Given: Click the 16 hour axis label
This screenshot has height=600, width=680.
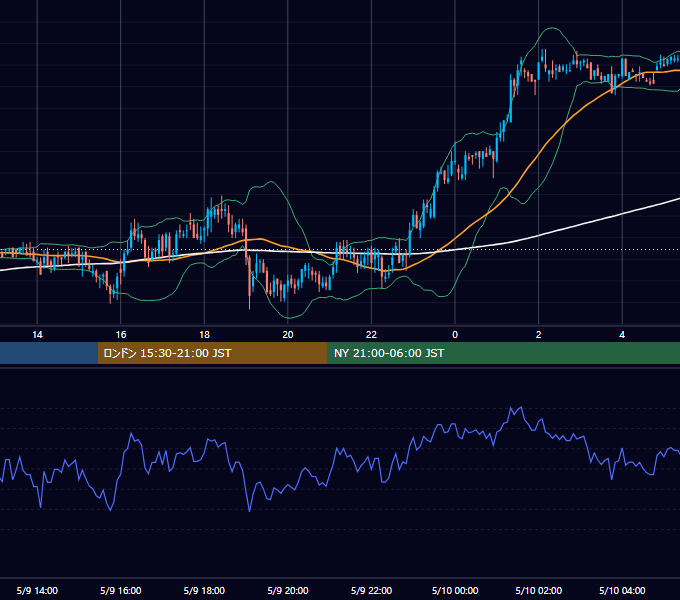Looking at the screenshot, I should click(121, 335).
